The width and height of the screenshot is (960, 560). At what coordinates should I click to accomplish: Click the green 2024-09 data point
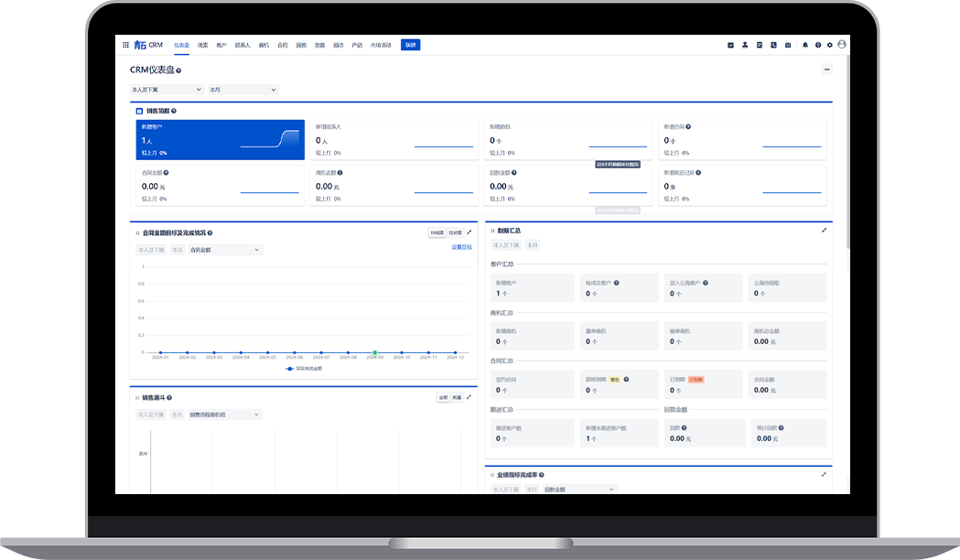coord(375,352)
